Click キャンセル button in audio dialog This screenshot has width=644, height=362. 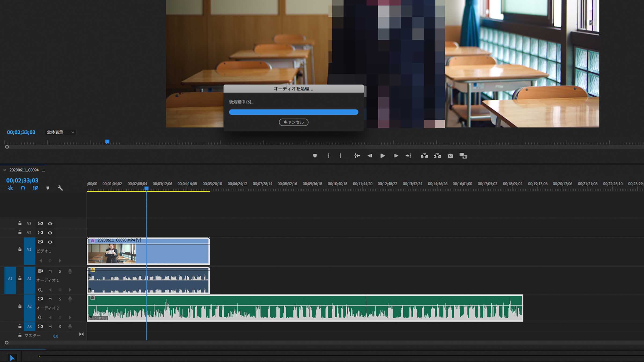pos(293,122)
